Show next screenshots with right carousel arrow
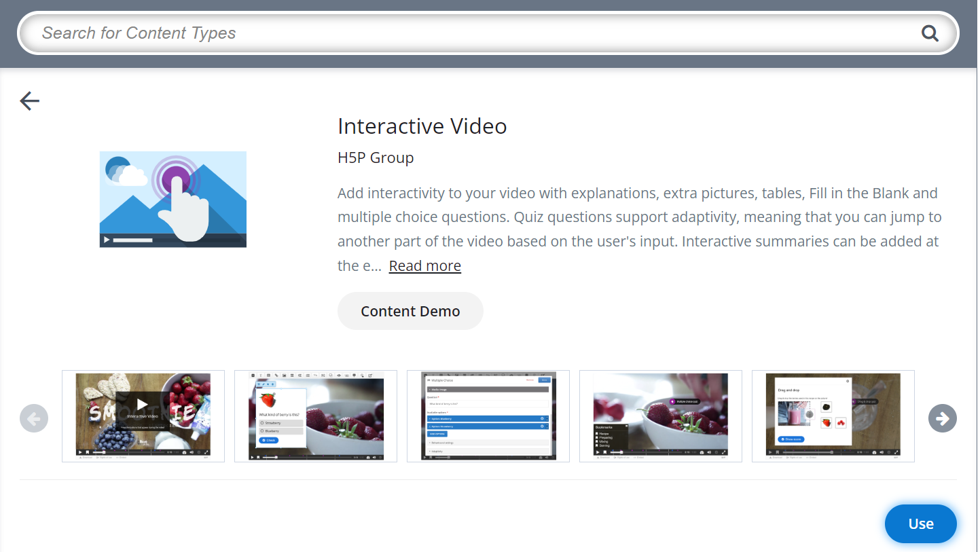The width and height of the screenshot is (980, 552). coord(943,418)
